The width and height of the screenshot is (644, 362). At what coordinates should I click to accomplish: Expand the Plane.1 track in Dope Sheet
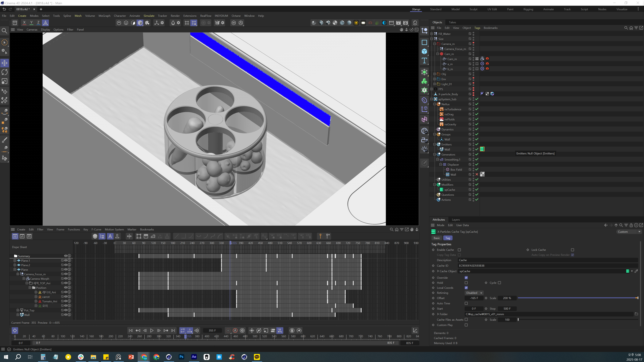point(15,261)
